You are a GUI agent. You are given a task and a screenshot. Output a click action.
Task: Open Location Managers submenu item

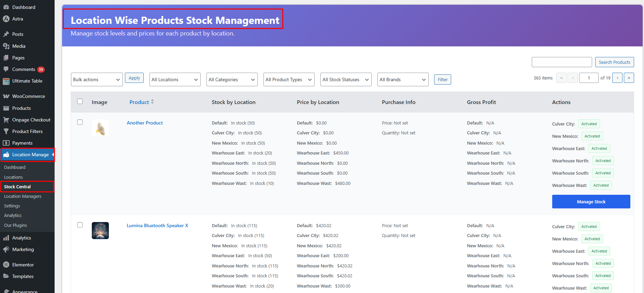(23, 196)
